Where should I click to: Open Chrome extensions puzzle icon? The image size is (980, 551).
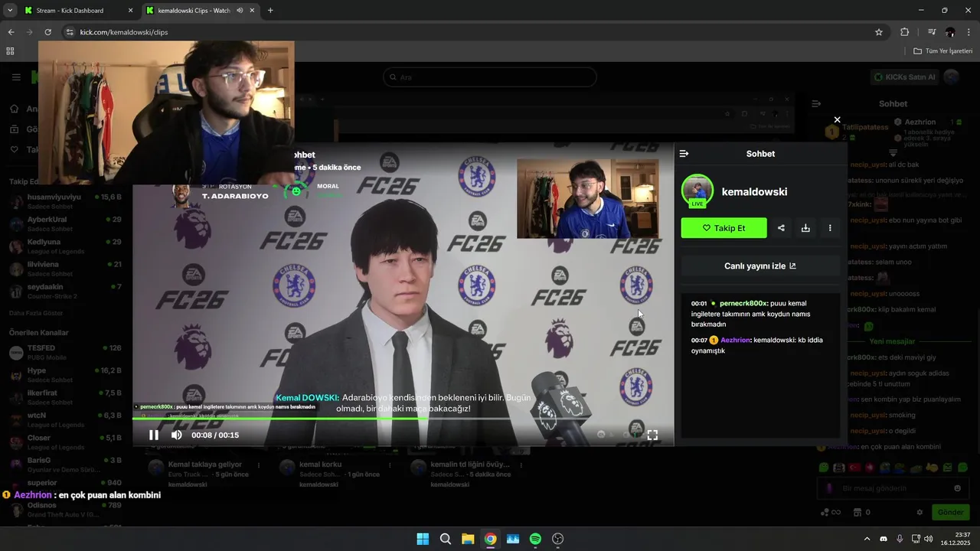905,32
